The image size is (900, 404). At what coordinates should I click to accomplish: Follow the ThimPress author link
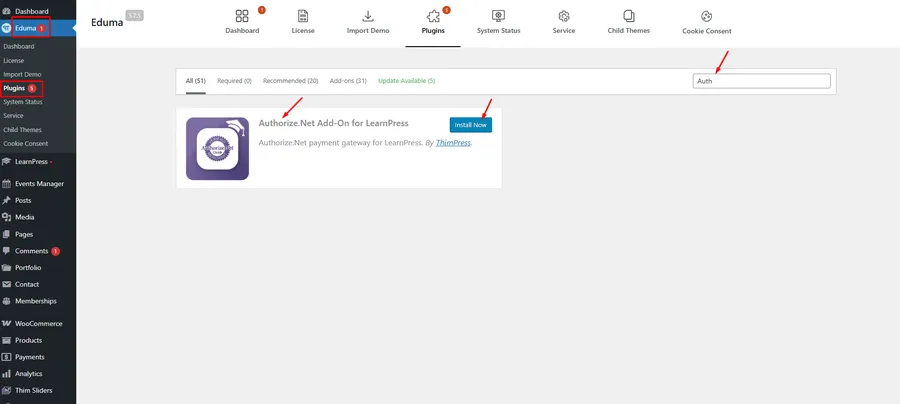point(453,143)
